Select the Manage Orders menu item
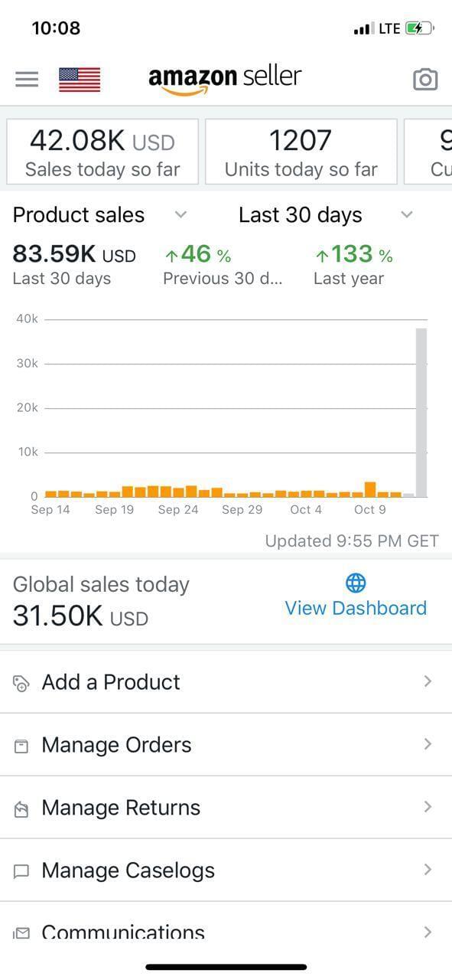 pyautogui.click(x=226, y=744)
